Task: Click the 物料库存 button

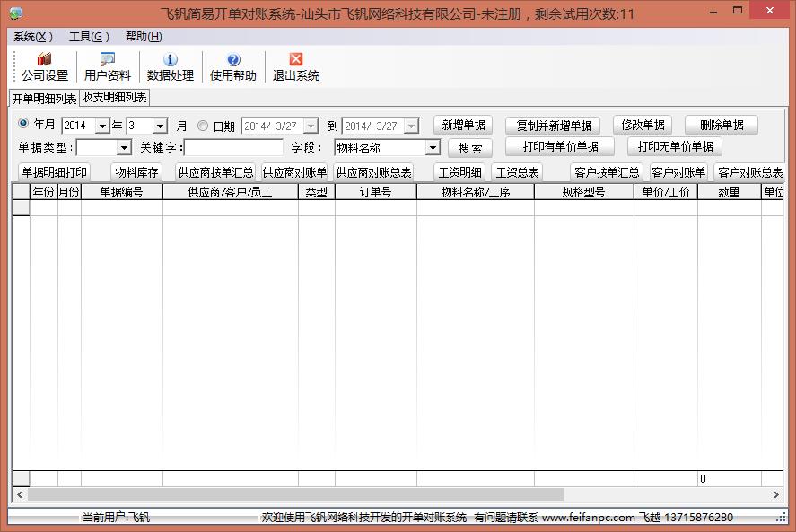Action: 136,172
